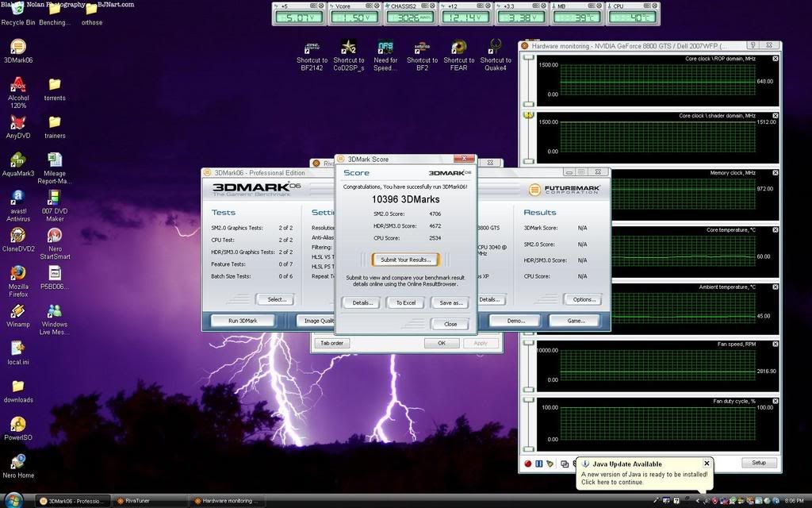
Task: Open the downloads folder on desktop
Action: point(18,391)
